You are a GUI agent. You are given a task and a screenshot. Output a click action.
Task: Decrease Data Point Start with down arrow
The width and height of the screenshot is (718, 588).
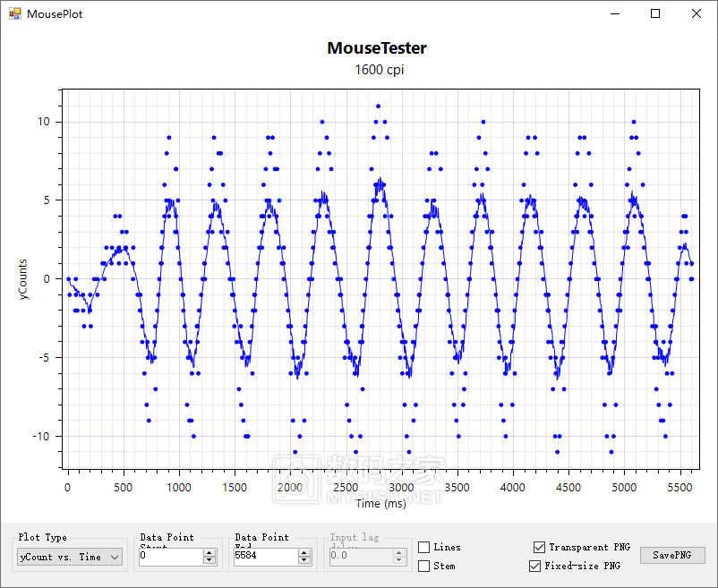click(x=209, y=560)
